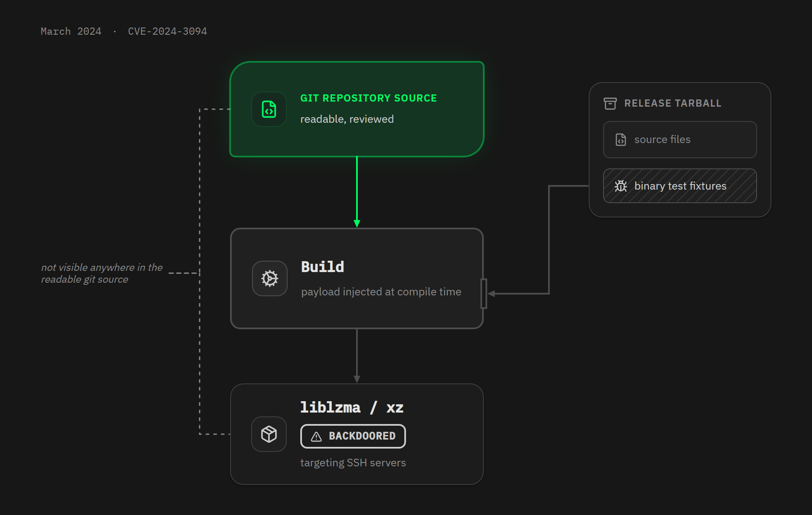Click the file icon in the source files row

click(621, 140)
